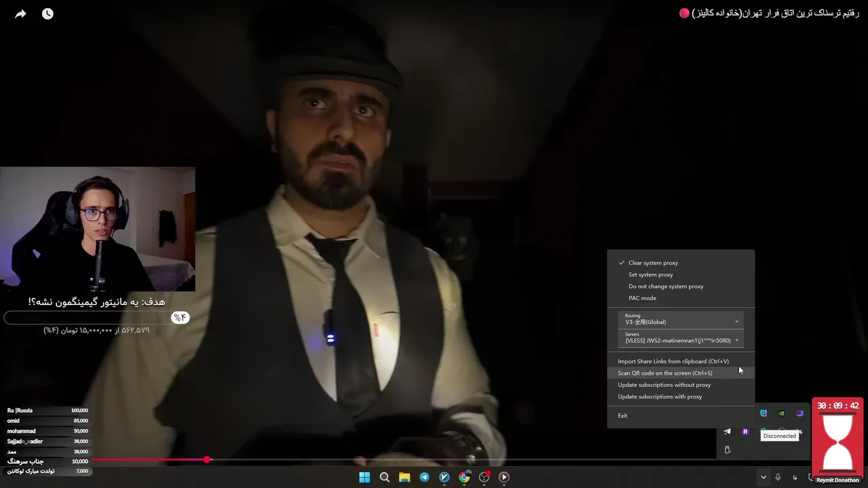868x488 pixels.
Task: Click purple monitor icon in tray overflow
Action: click(x=800, y=413)
